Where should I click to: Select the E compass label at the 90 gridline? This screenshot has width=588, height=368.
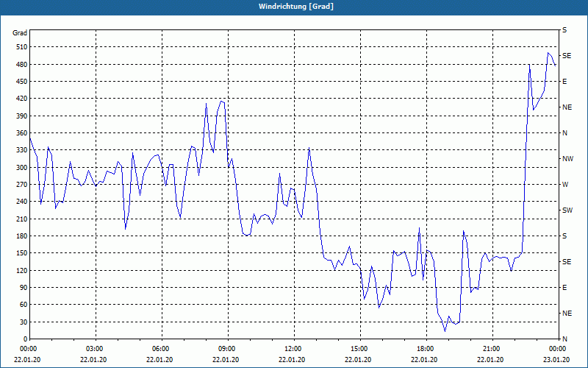coord(564,288)
